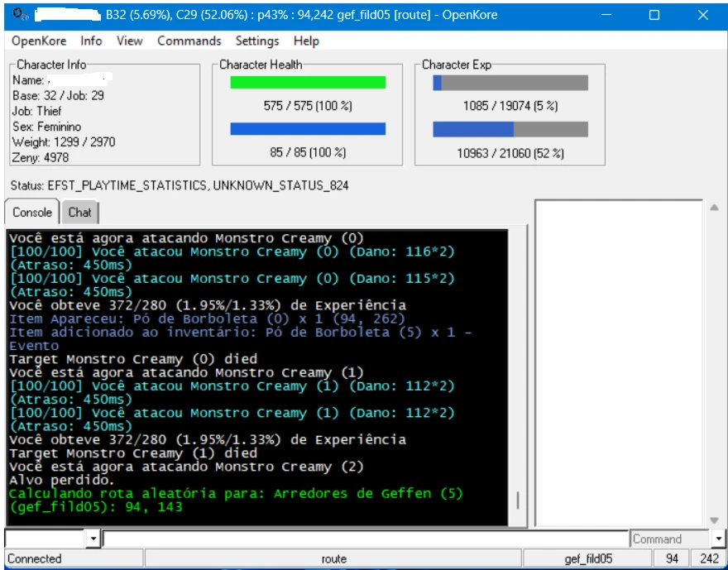This screenshot has width=728, height=570.
Task: Click the blue SP progress bar
Action: (x=308, y=128)
